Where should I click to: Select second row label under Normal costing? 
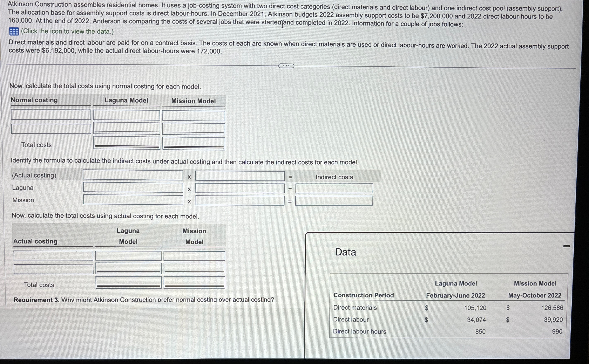[51, 129]
